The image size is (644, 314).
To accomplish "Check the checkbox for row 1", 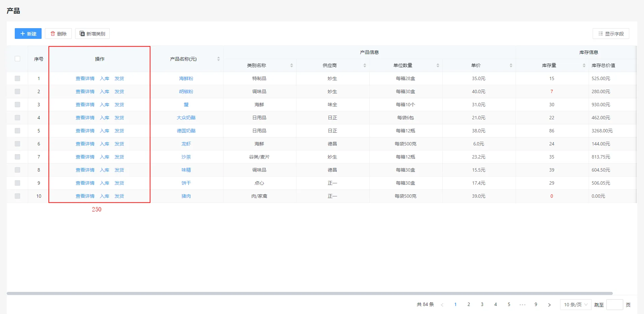I will (x=17, y=78).
